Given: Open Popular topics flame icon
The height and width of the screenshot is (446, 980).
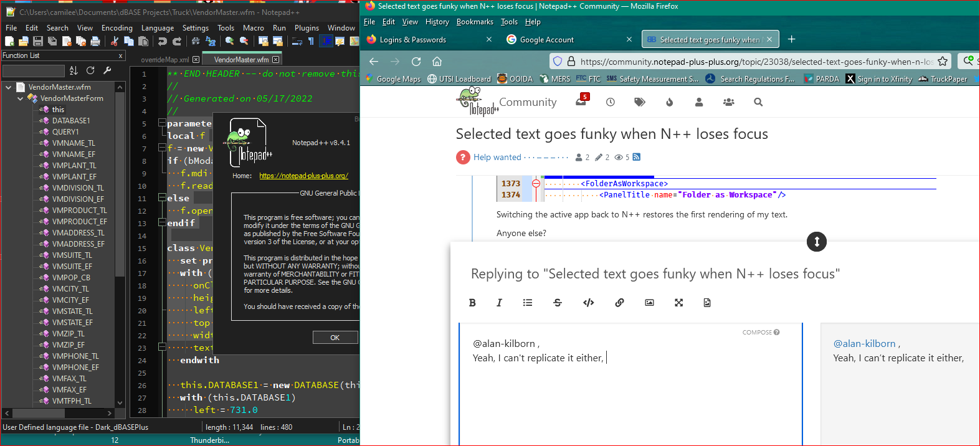Looking at the screenshot, I should point(670,102).
